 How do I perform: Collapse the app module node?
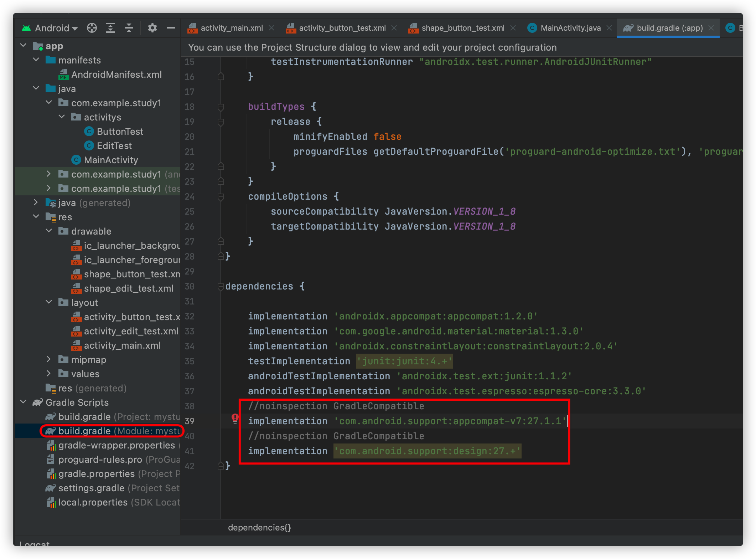24,46
